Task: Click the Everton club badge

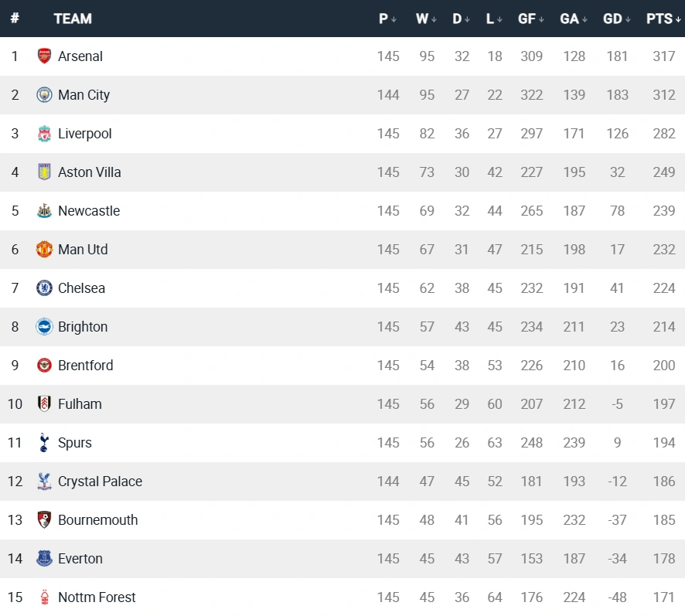Action: coord(44,559)
